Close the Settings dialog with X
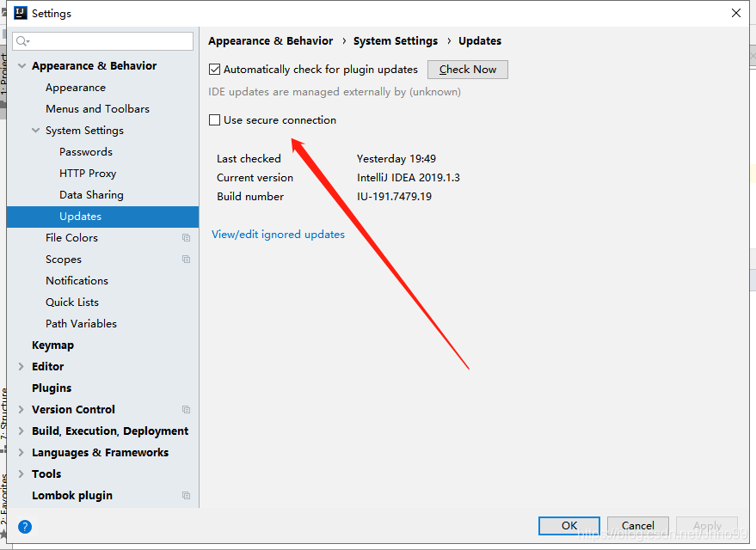756x550 pixels. pyautogui.click(x=735, y=13)
